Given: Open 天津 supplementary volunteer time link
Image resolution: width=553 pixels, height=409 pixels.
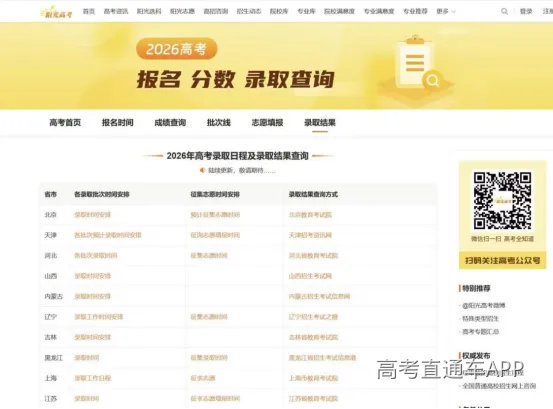Looking at the screenshot, I should tap(215, 235).
